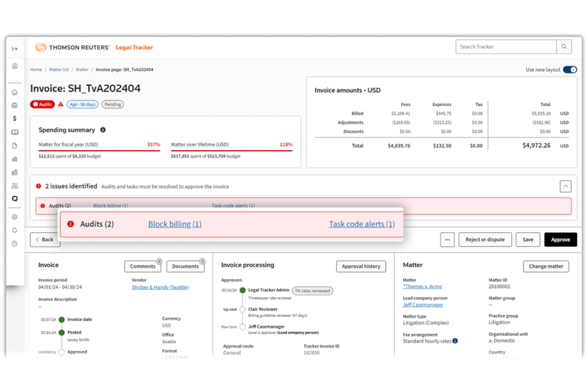Screen dimensions: 588x392
Task: View Approval history
Action: coord(361,266)
